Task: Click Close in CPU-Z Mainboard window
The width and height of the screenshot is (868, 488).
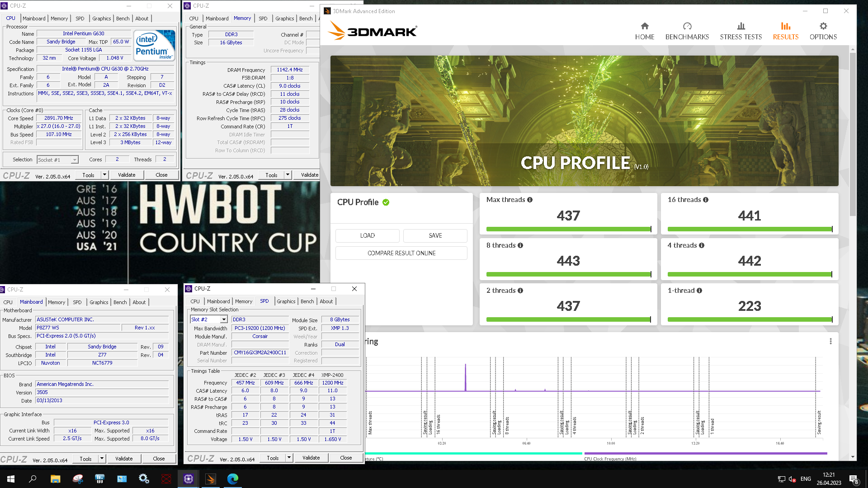Action: click(x=159, y=459)
